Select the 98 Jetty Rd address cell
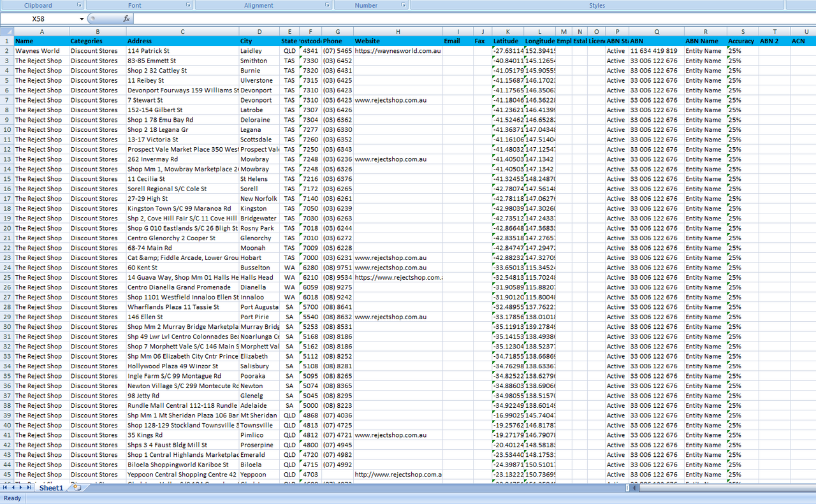This screenshot has width=816, height=504. click(182, 396)
